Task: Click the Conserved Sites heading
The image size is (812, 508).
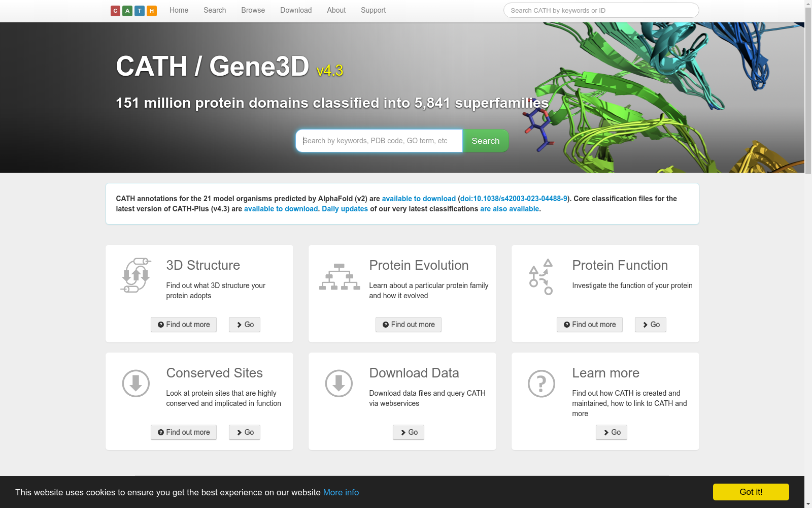Action: click(x=214, y=373)
